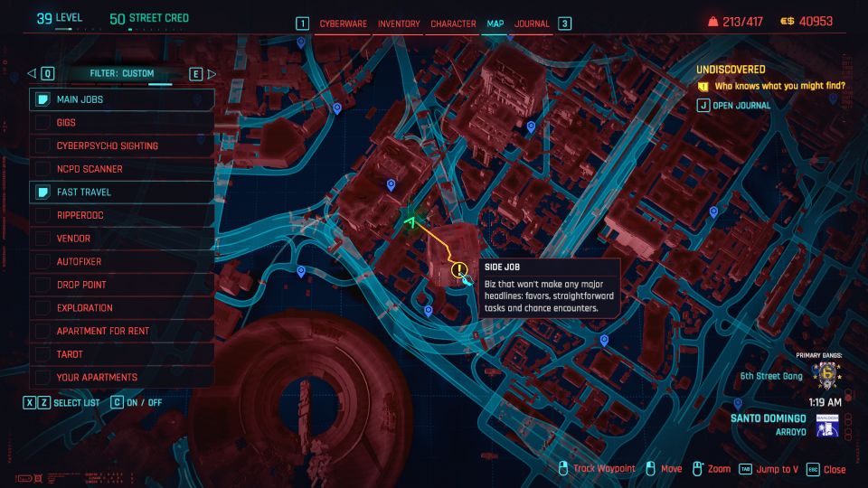Go to previous filter with left arrow
Screen dimensions: 868x488
(32, 73)
